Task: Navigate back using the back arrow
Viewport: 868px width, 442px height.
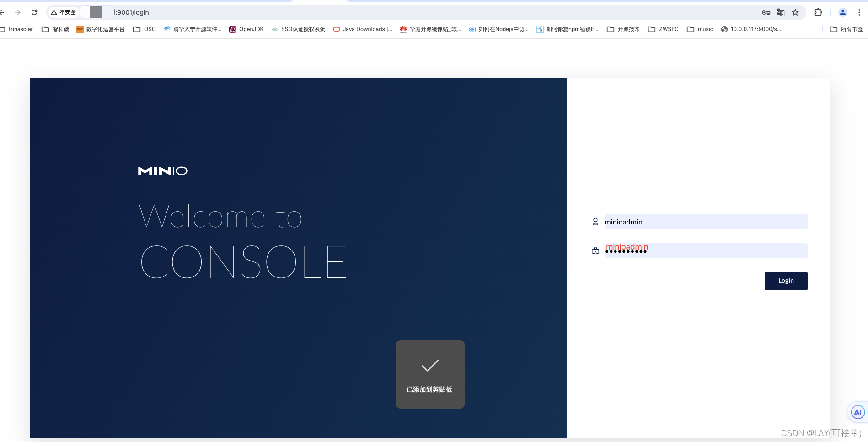Action: point(4,12)
